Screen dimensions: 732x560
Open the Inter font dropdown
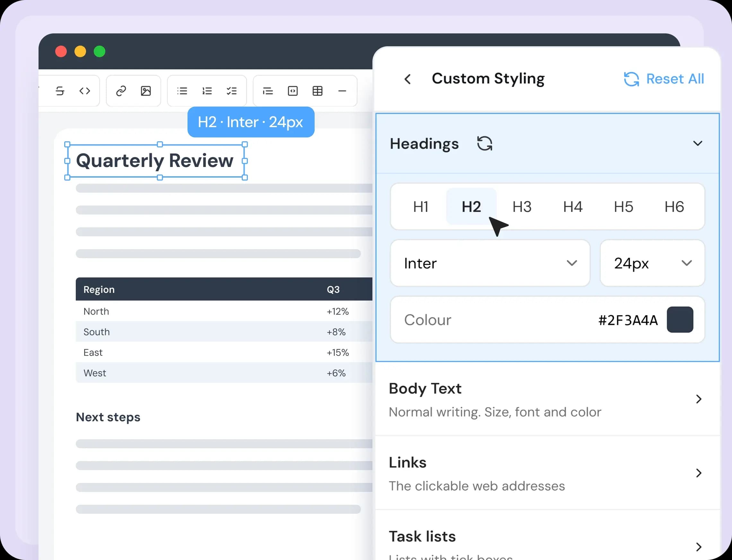[x=490, y=263]
